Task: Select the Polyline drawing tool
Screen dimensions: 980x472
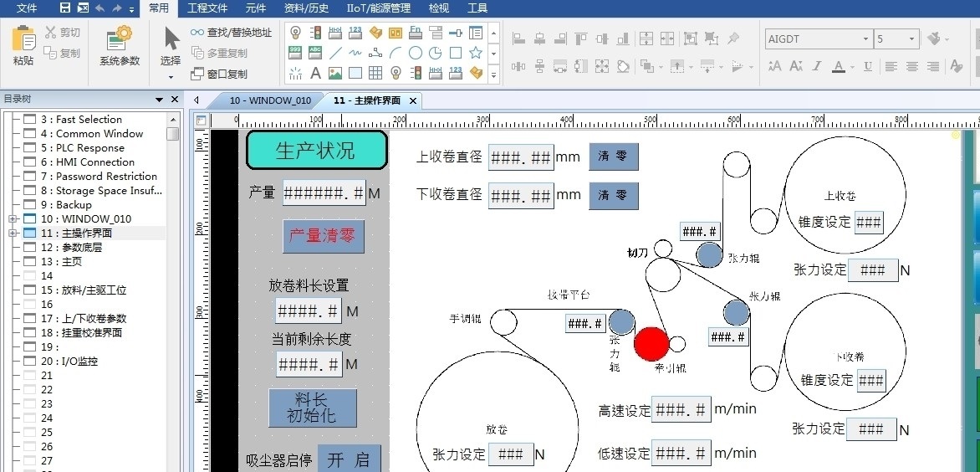Action: coord(375,53)
